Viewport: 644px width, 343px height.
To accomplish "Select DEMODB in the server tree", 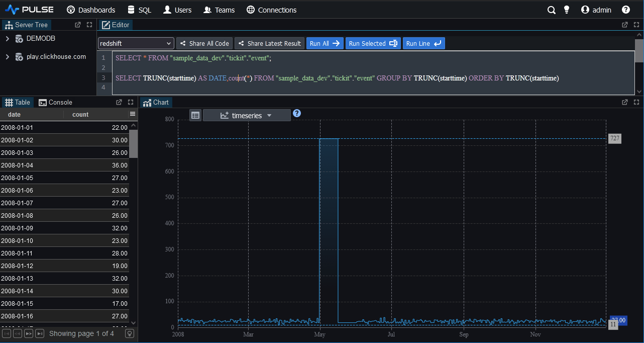I will [41, 39].
